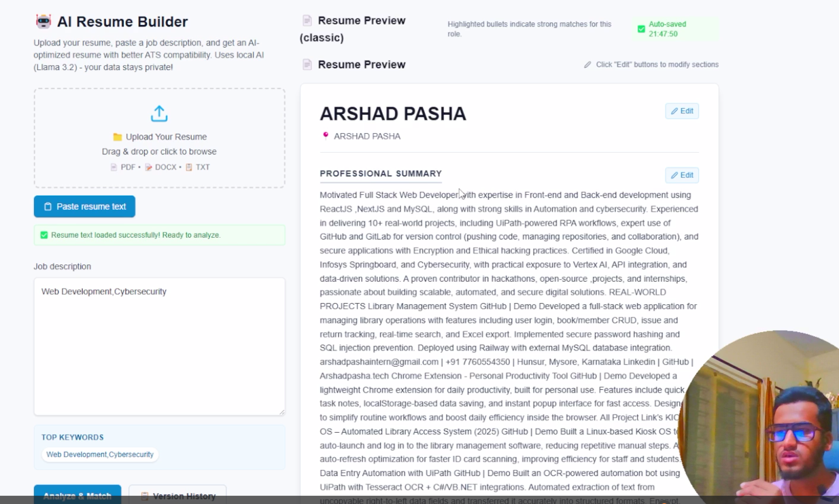Click the document icon beside Resume Preview (classic)
839x504 pixels.
(x=307, y=20)
